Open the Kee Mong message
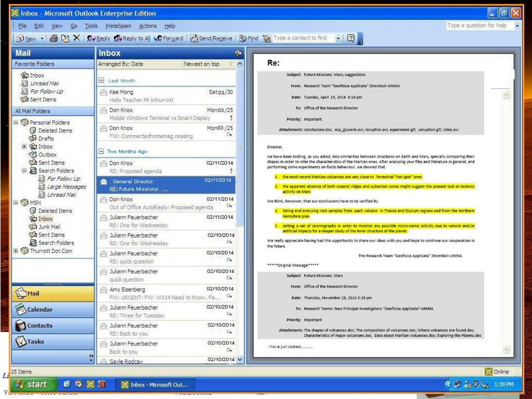The height and width of the screenshot is (399, 532). click(x=166, y=96)
